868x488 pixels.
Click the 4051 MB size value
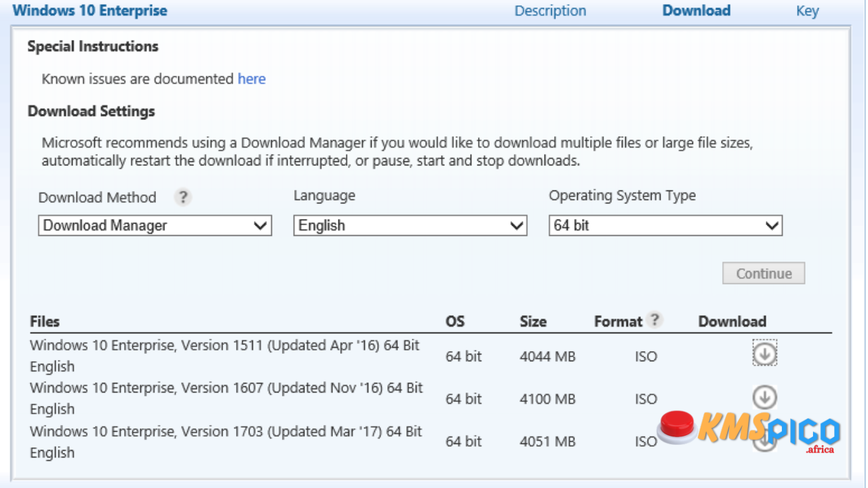(x=547, y=441)
